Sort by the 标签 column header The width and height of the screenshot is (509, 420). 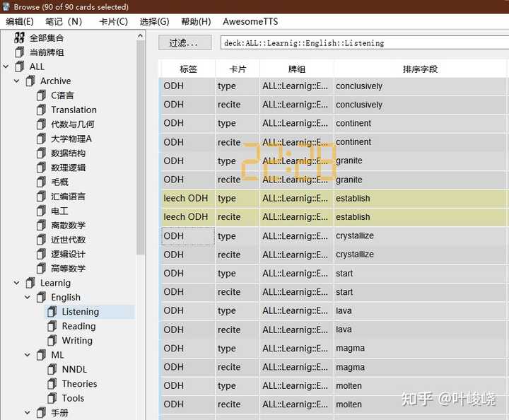188,69
